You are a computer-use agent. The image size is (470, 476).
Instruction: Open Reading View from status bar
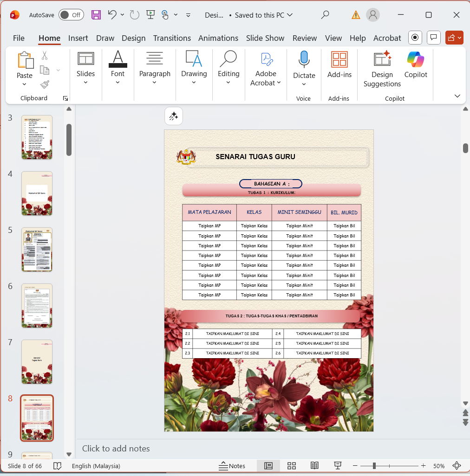(314, 466)
